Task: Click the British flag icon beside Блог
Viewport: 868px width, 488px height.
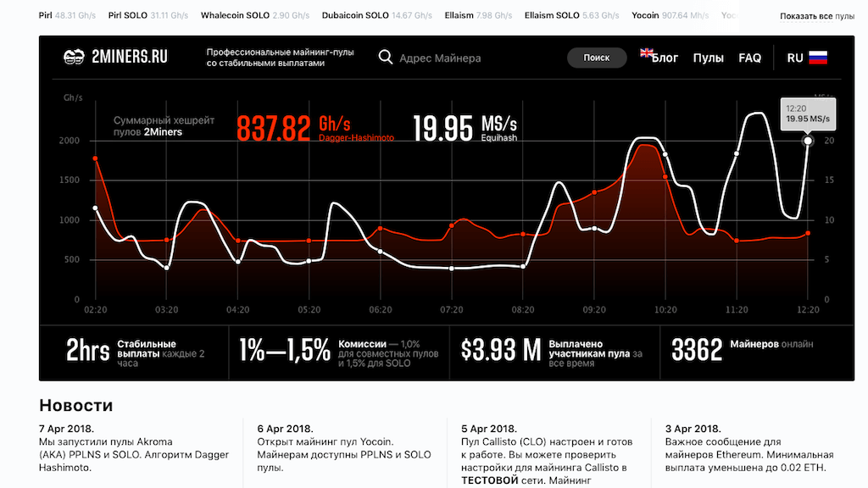Action: pyautogui.click(x=647, y=53)
